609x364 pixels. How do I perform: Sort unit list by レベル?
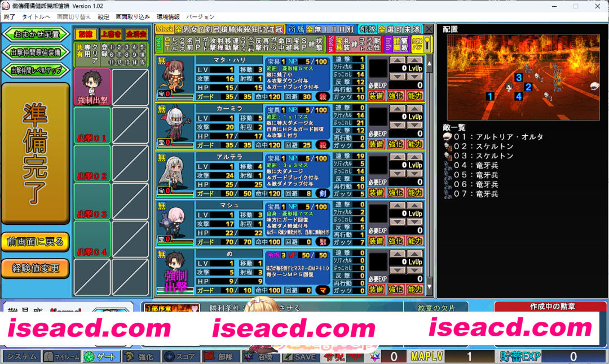(x=175, y=45)
